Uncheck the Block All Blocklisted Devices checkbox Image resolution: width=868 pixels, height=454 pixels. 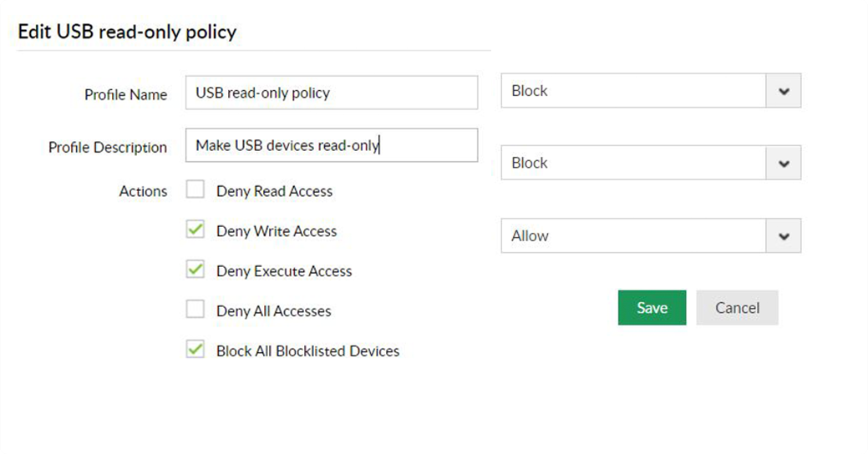(195, 351)
